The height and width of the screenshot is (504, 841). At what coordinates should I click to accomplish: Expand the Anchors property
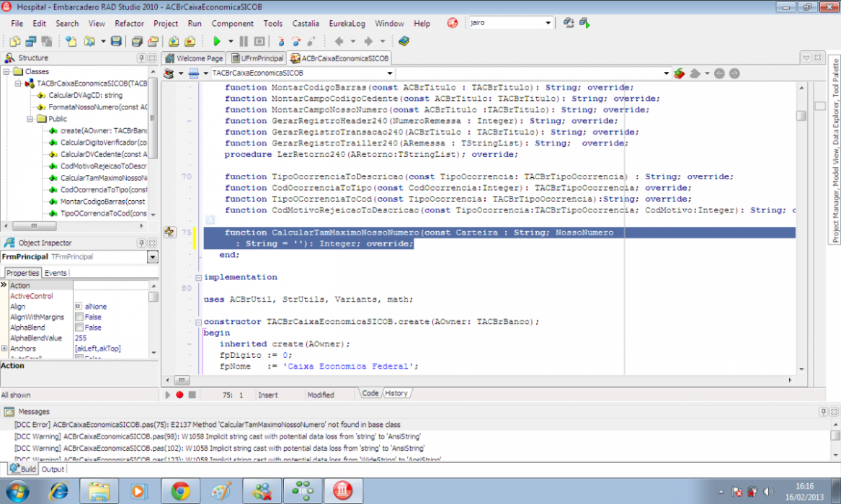tap(4, 348)
